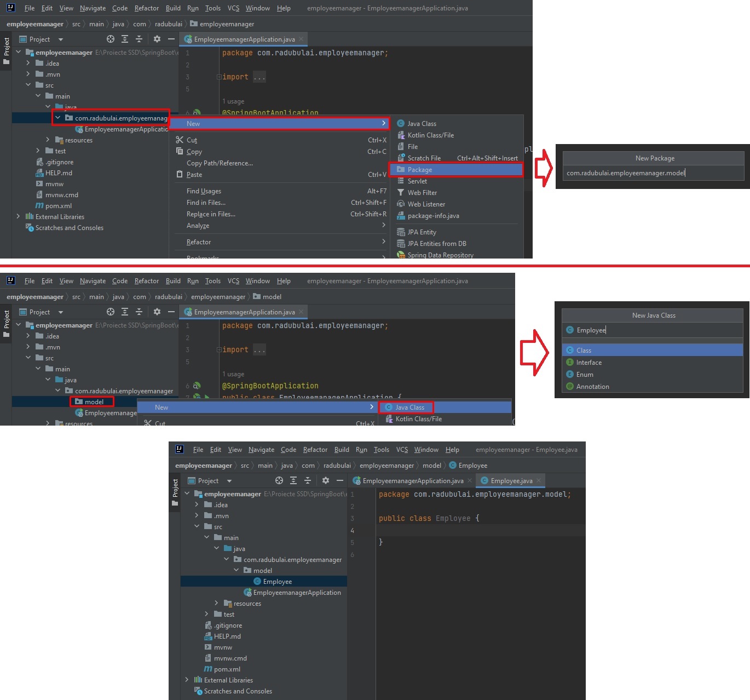Expand the resources folder in bottom screenshot's tree
The image size is (750, 700).
tap(216, 603)
